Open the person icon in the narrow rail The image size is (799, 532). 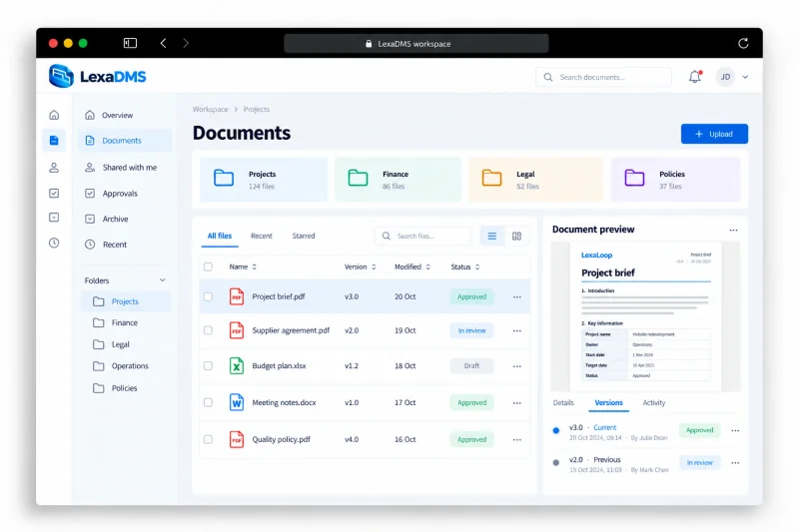54,167
